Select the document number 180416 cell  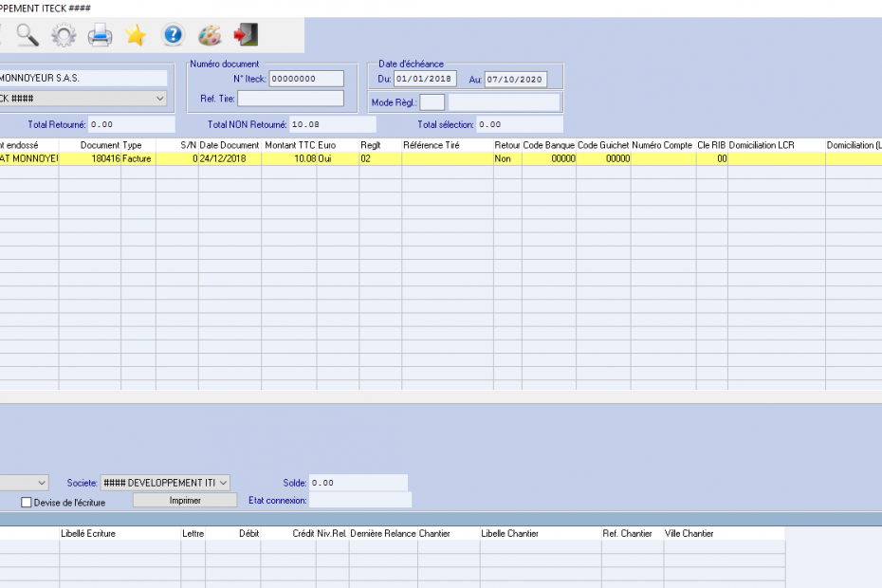pyautogui.click(x=90, y=158)
